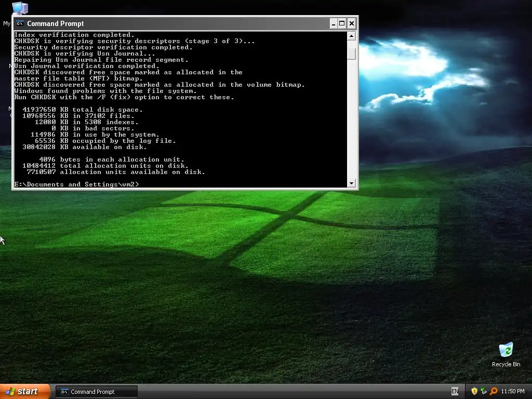Click the '10968556 KB in 37102 files.' line
Image resolution: width=532 pixels, height=399 pixels.
tap(78, 116)
